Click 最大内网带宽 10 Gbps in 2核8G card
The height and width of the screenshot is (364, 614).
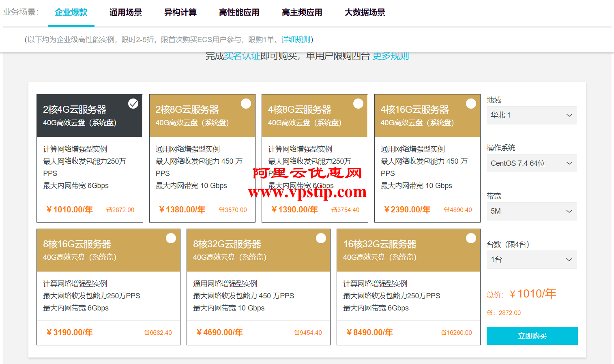(191, 186)
